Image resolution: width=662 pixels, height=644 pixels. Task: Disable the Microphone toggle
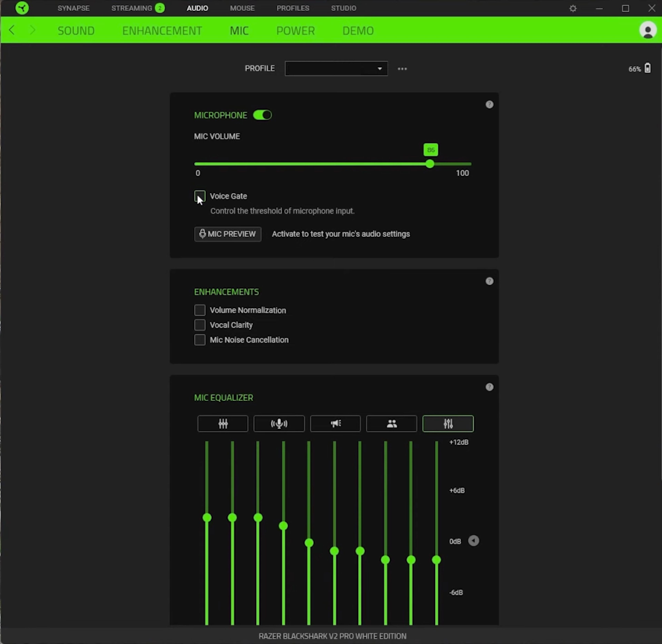262,115
